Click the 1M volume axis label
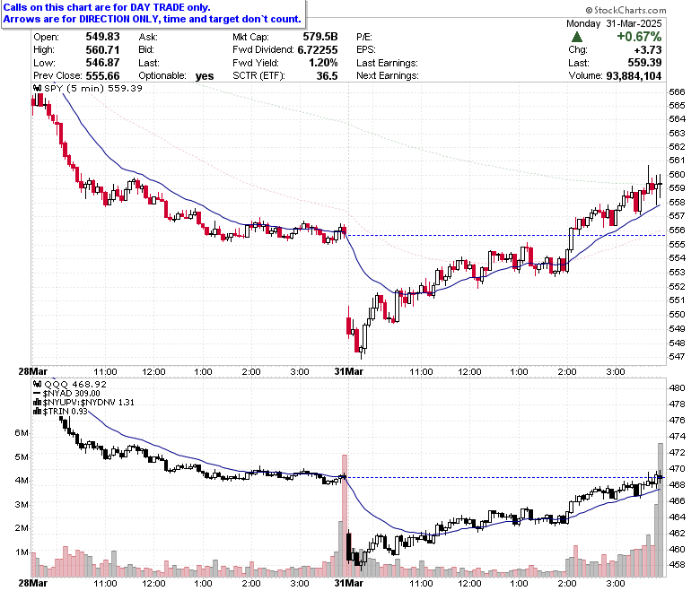700x591 pixels. (x=22, y=552)
